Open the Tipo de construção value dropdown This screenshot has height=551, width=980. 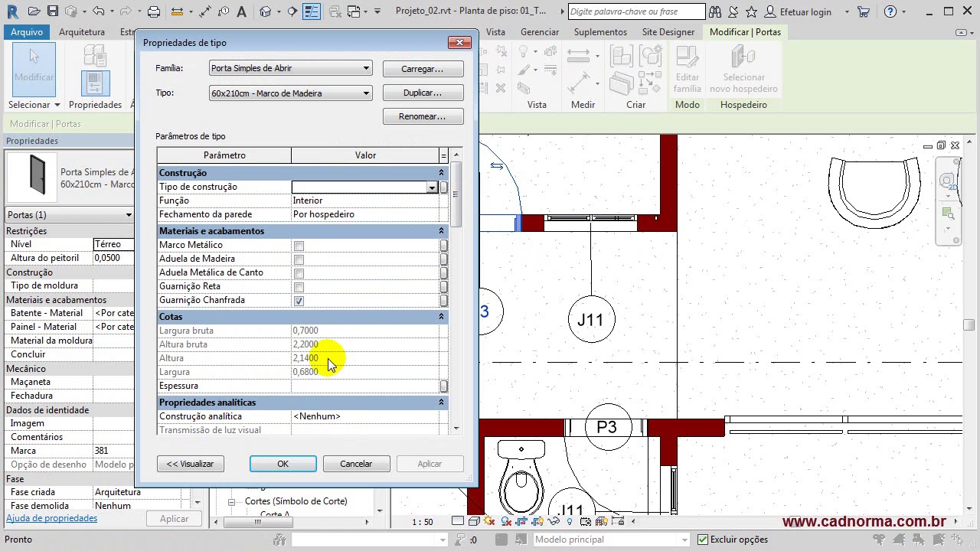432,187
